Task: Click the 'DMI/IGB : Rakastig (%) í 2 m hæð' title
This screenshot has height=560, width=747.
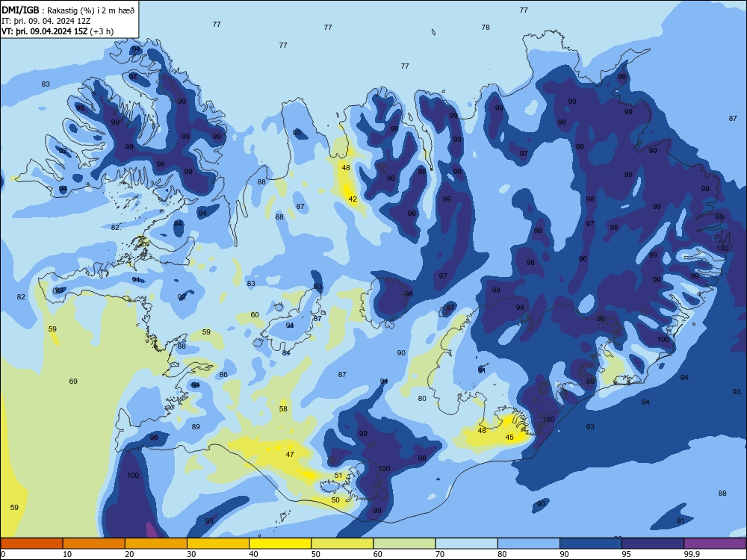Action: 68,10
